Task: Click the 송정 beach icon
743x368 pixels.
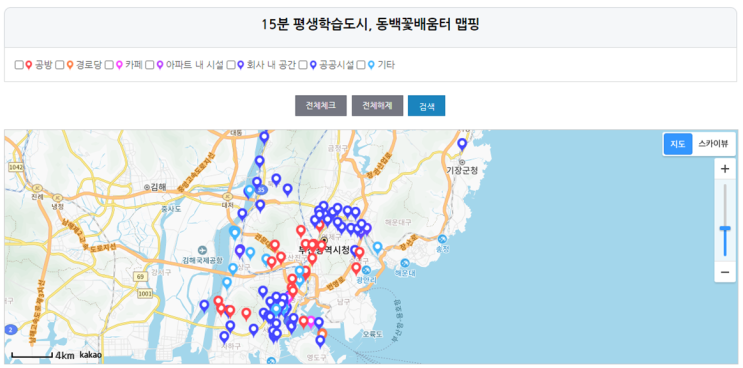Action: pyautogui.click(x=443, y=239)
